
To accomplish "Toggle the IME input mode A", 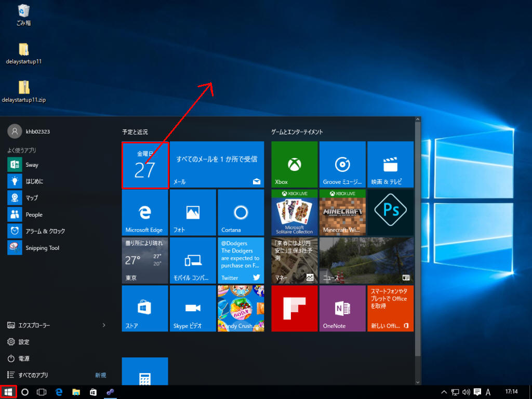I will pyautogui.click(x=488, y=392).
